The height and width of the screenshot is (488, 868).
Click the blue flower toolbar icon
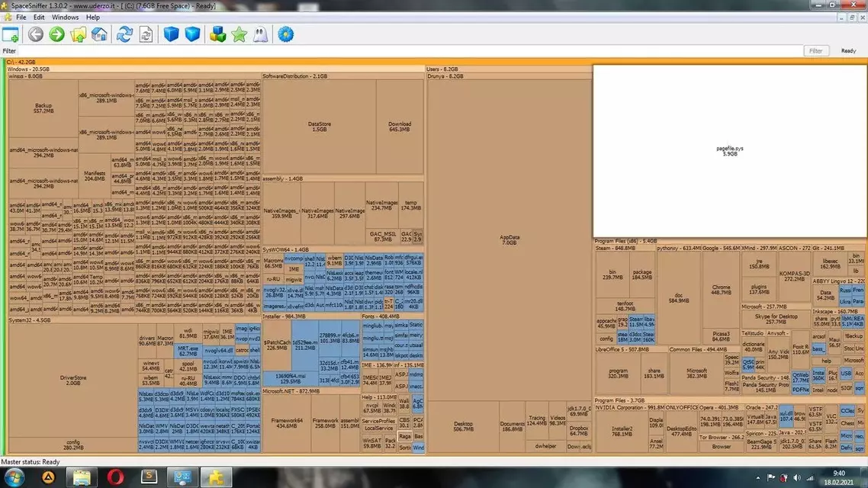(x=285, y=34)
